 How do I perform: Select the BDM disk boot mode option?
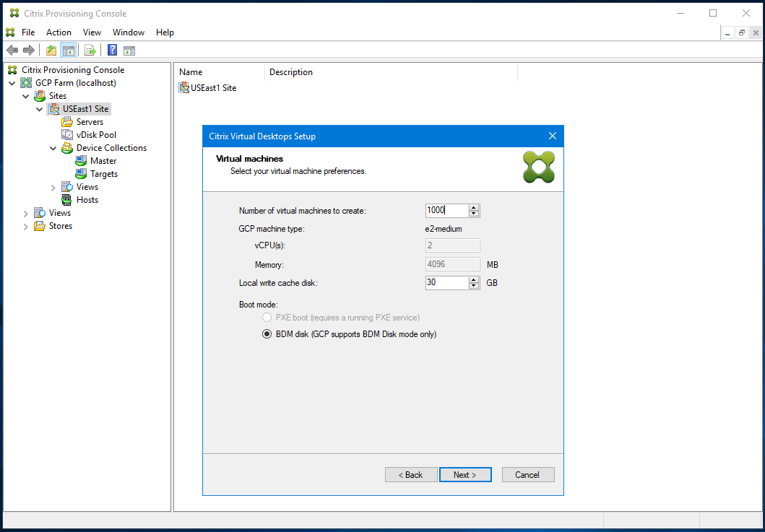pyautogui.click(x=267, y=334)
